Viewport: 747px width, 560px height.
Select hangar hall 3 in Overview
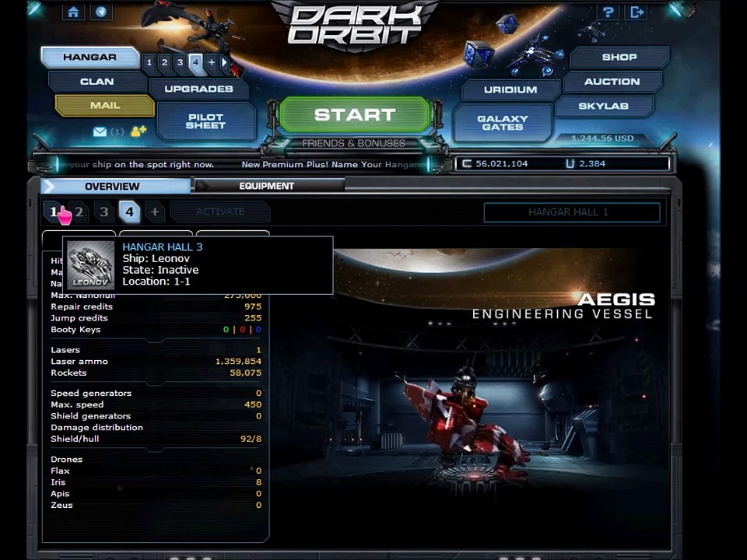pos(103,212)
